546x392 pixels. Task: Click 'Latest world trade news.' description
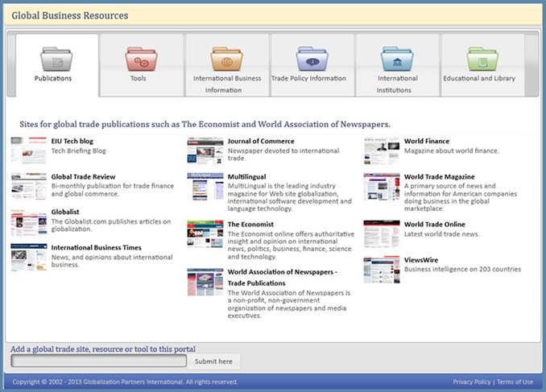[442, 234]
